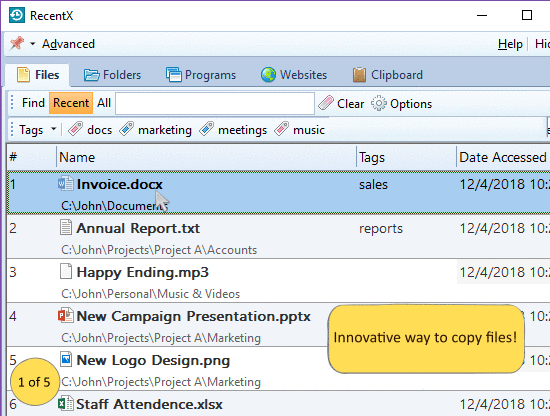Select Happy Ending.mp3
The image size is (550, 416).
pos(279,281)
